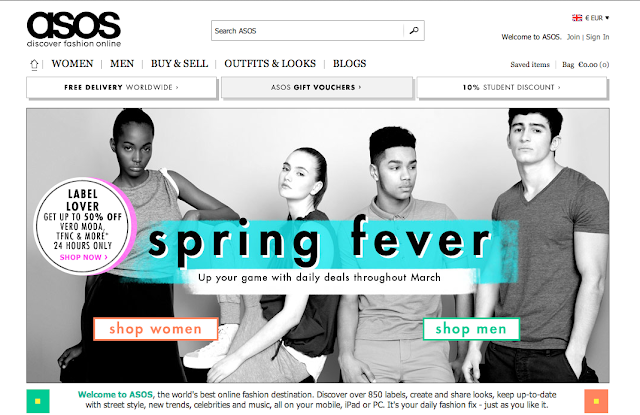Open the MEN menu

point(122,64)
